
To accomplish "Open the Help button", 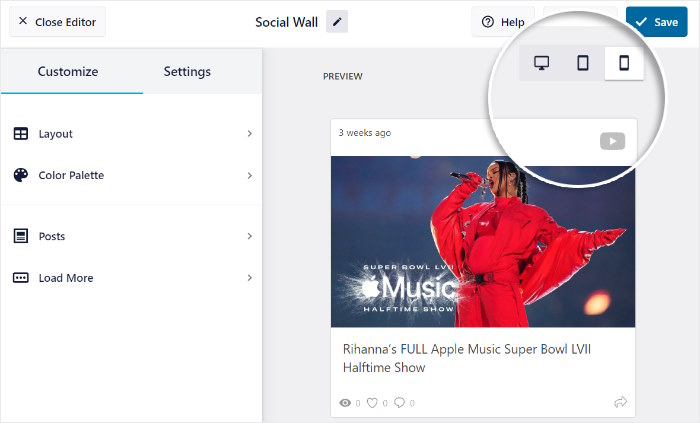I will (503, 22).
